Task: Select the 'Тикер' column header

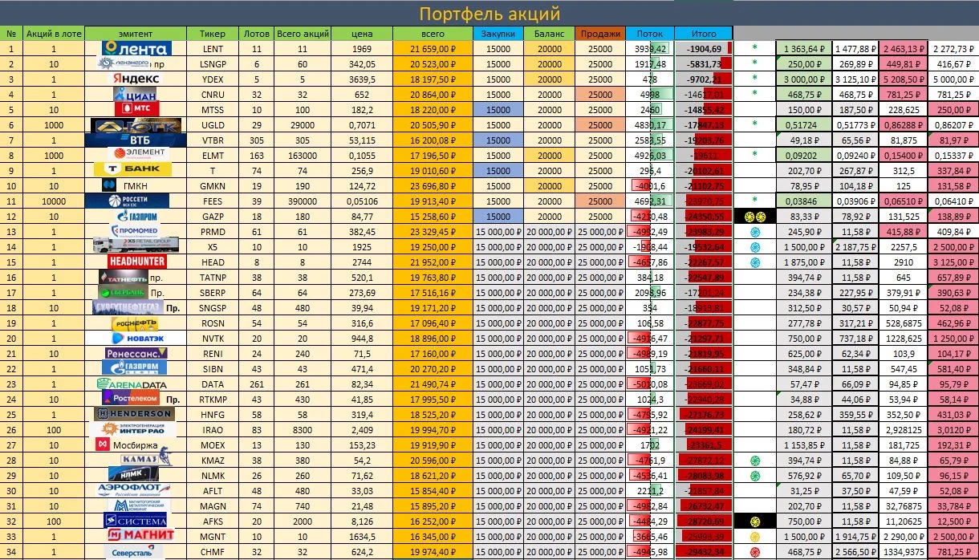Action: (x=213, y=34)
